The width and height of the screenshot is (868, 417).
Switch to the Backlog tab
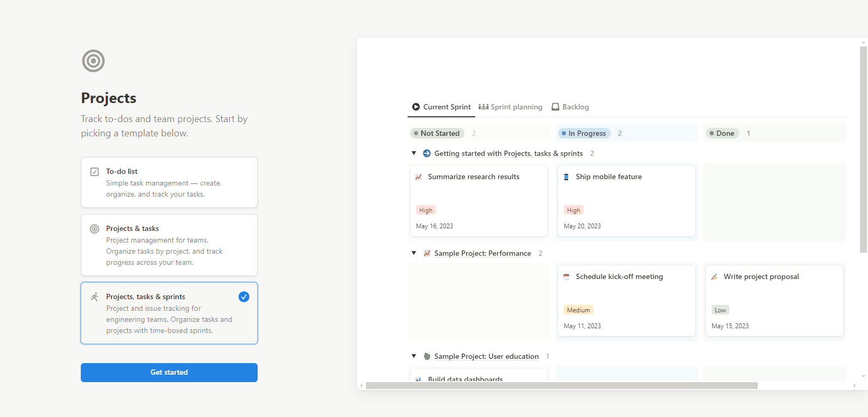[x=570, y=107]
